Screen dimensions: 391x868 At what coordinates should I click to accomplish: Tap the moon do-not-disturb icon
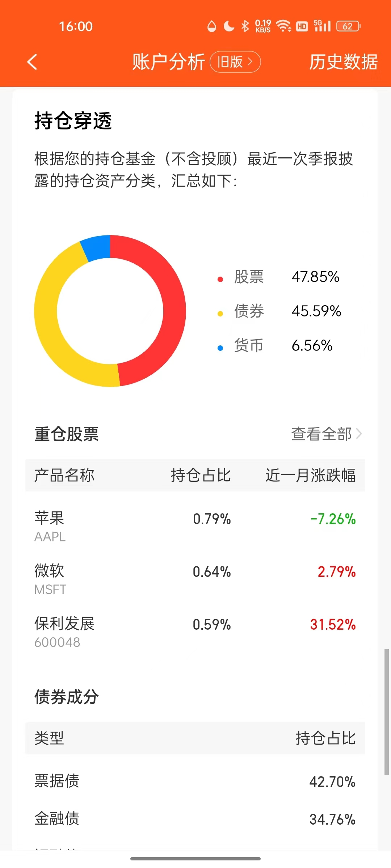pyautogui.click(x=229, y=26)
